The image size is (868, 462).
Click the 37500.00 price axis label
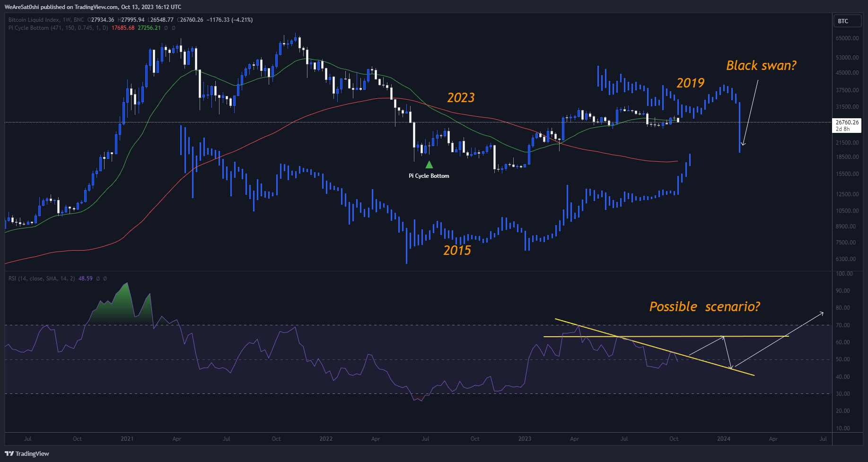[847, 90]
